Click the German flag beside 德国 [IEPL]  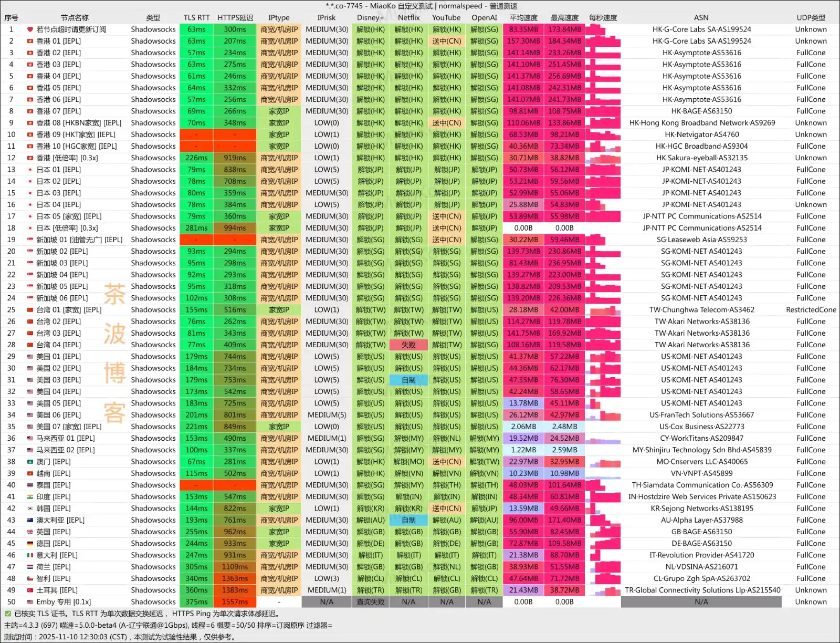[x=30, y=544]
